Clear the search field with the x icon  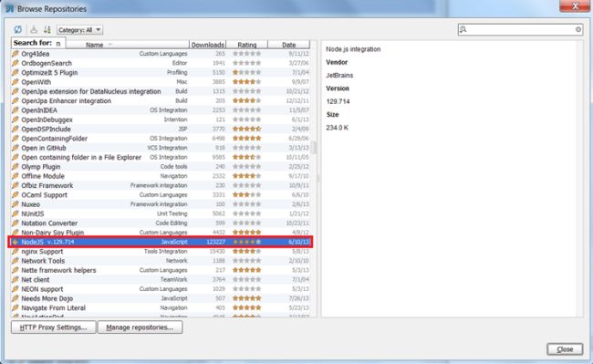click(x=577, y=29)
